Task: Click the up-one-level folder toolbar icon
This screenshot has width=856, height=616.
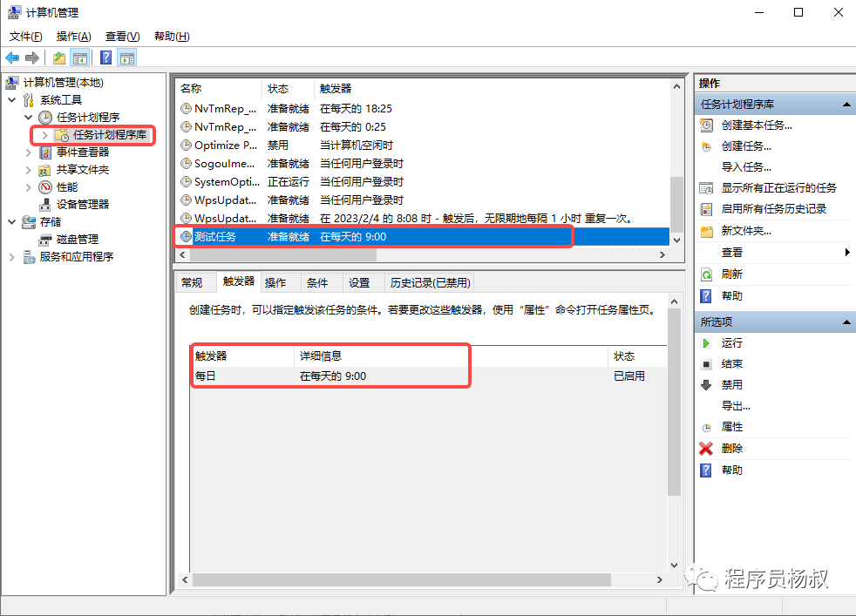Action: 59,58
